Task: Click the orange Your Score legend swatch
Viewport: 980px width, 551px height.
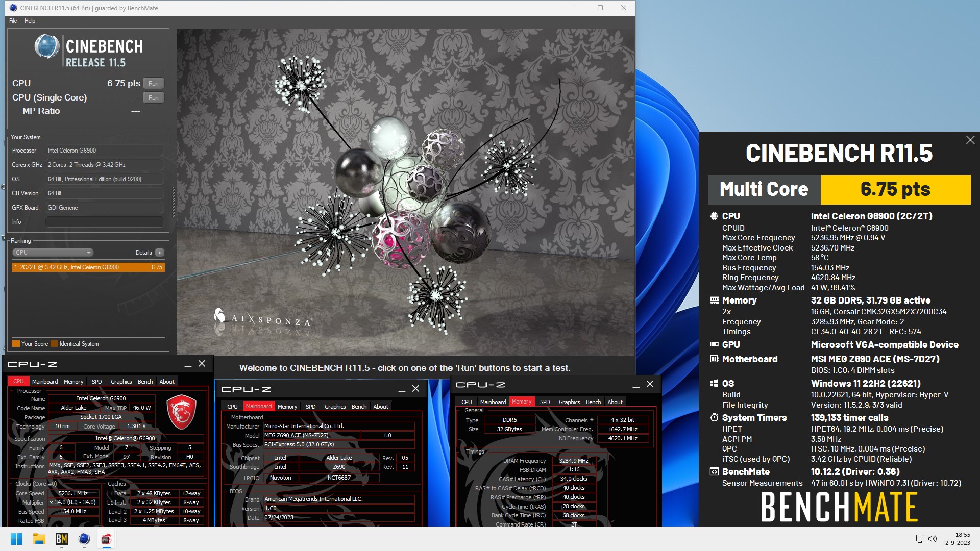Action: (x=16, y=344)
